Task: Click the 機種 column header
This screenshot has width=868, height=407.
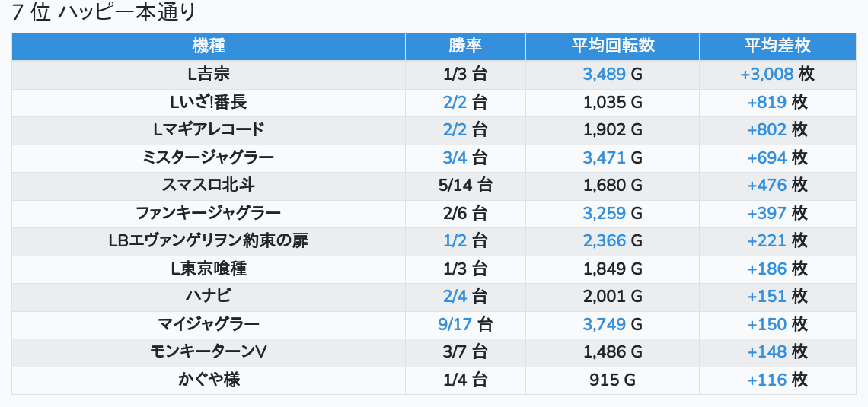Action: (x=209, y=46)
